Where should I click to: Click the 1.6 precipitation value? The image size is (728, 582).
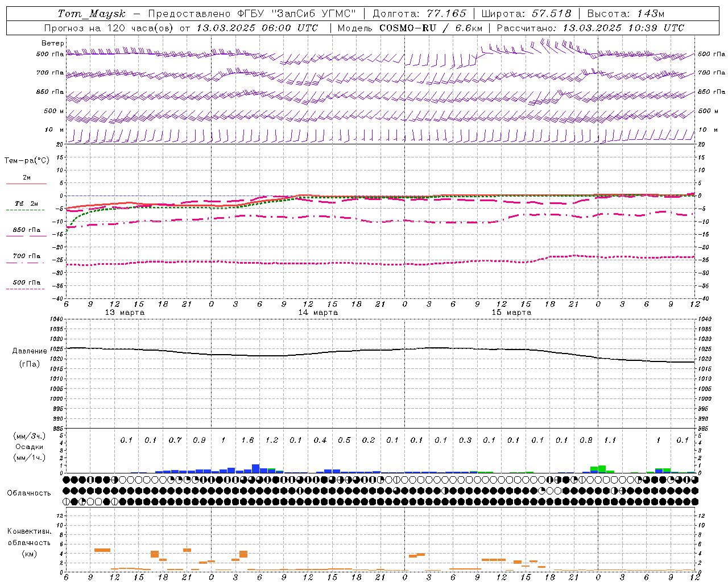pyautogui.click(x=247, y=440)
